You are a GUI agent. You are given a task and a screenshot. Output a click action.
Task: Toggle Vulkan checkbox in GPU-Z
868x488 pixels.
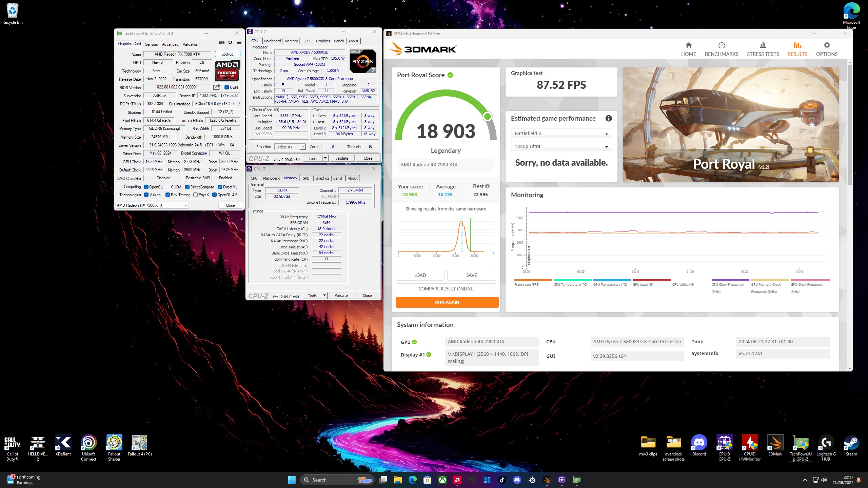point(146,195)
